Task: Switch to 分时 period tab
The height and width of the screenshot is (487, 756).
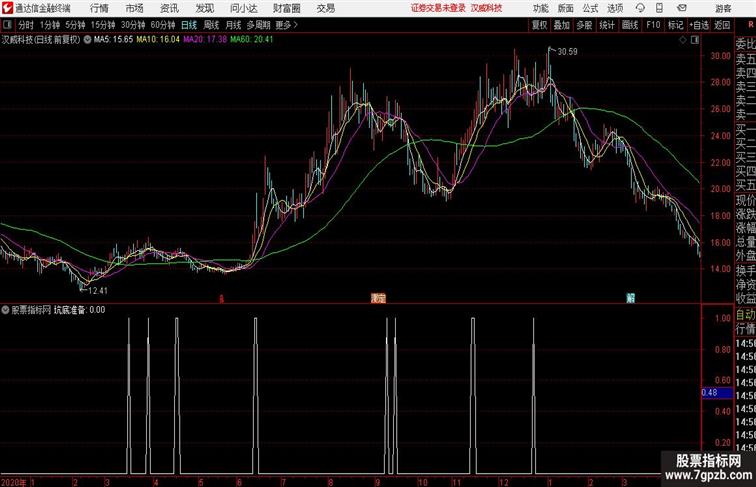Action: 26,25
